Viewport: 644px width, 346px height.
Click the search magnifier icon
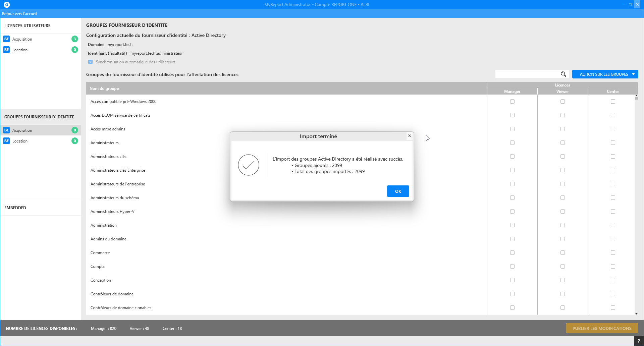563,74
